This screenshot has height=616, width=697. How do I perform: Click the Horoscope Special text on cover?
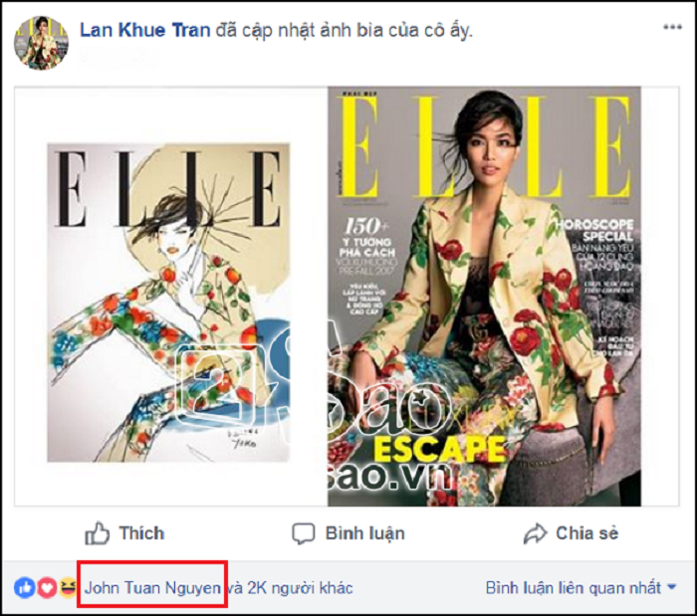point(594,230)
